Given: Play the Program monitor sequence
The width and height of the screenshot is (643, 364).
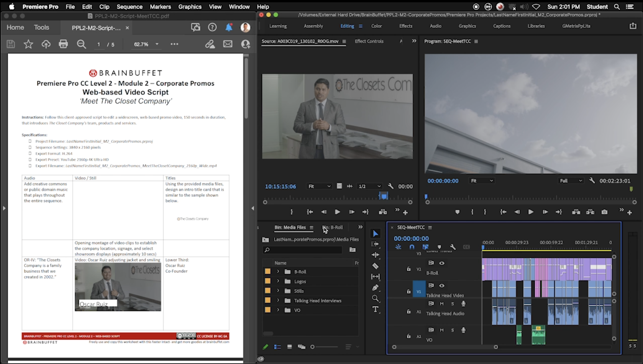Looking at the screenshot, I should coord(531,212).
